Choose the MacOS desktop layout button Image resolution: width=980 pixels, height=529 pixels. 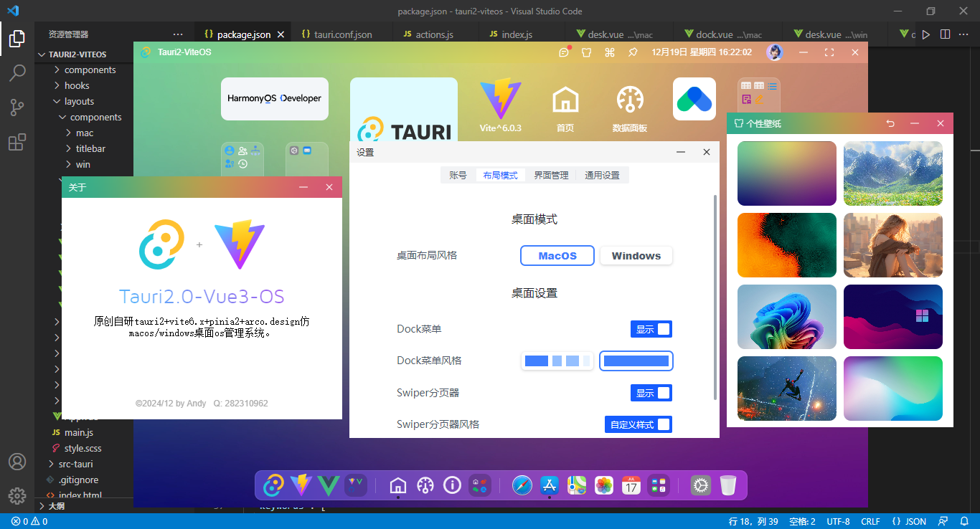(557, 256)
